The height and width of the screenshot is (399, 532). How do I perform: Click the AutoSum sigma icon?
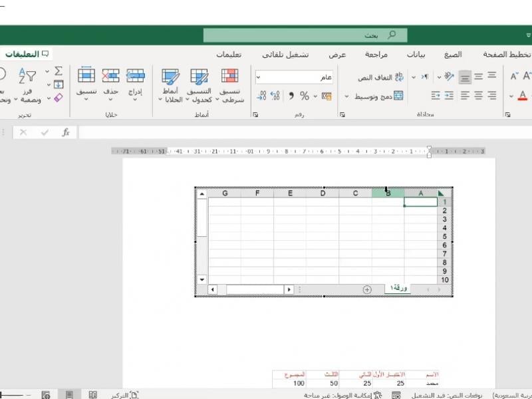(59, 71)
